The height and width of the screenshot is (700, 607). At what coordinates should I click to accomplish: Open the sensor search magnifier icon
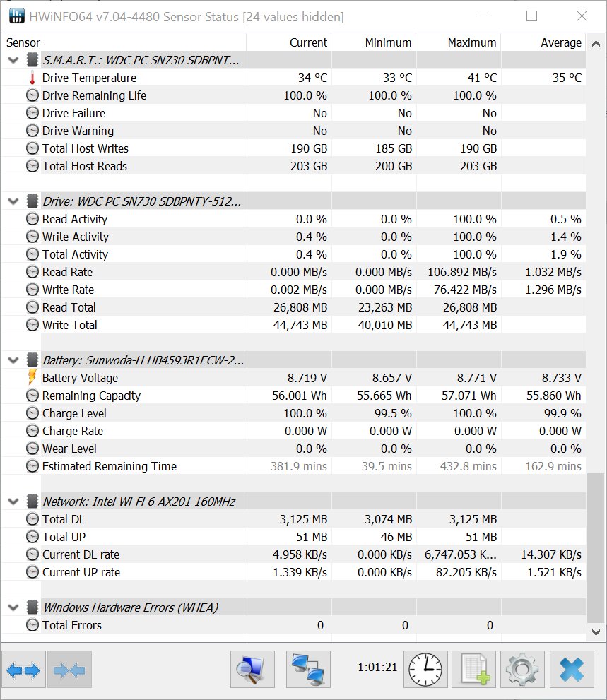(x=252, y=670)
